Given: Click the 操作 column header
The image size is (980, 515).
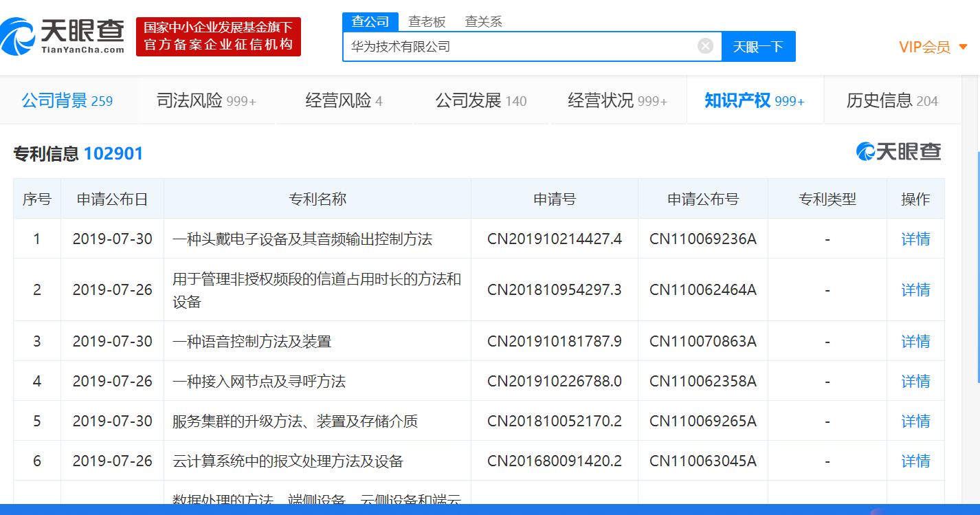Looking at the screenshot, I should point(915,199).
